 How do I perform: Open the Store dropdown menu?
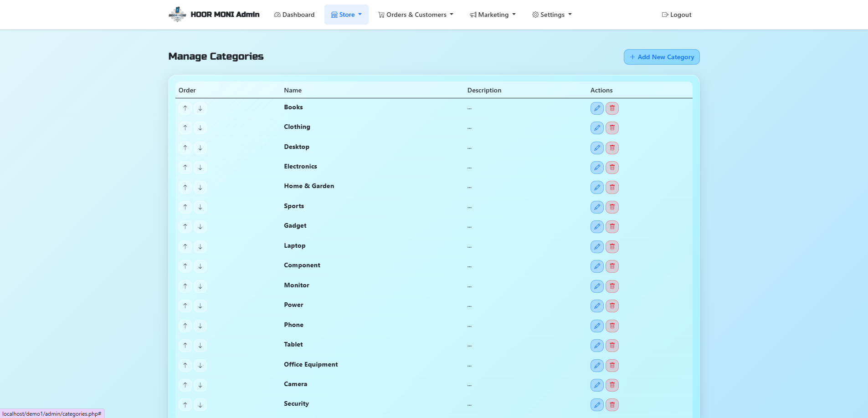click(x=346, y=15)
